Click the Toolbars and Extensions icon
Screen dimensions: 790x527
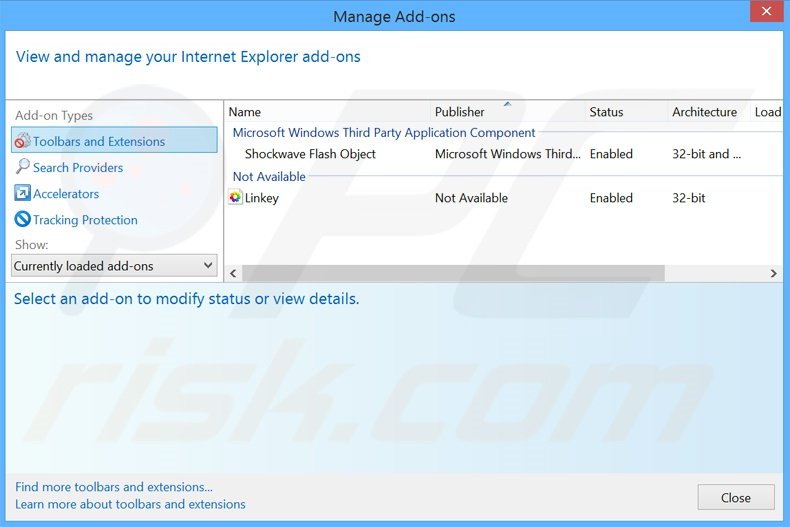[22, 141]
